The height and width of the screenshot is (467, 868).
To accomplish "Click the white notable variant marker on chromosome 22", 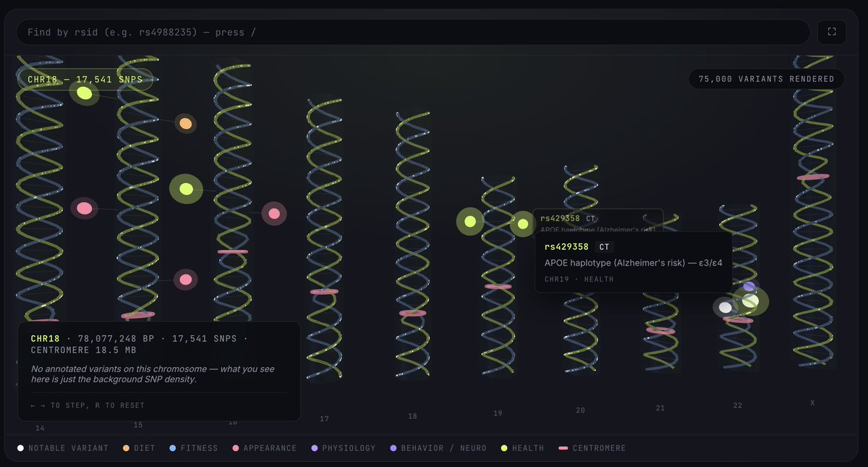I will pos(726,307).
